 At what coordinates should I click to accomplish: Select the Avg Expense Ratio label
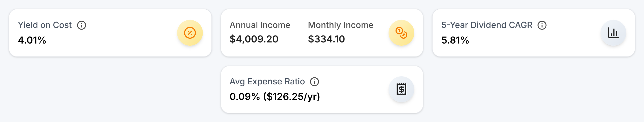[267, 81]
